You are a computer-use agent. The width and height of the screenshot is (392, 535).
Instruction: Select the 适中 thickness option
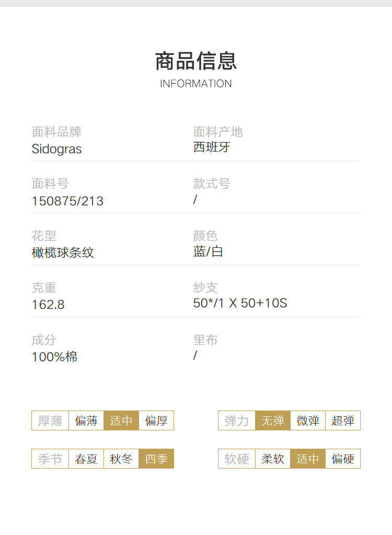[x=121, y=420]
